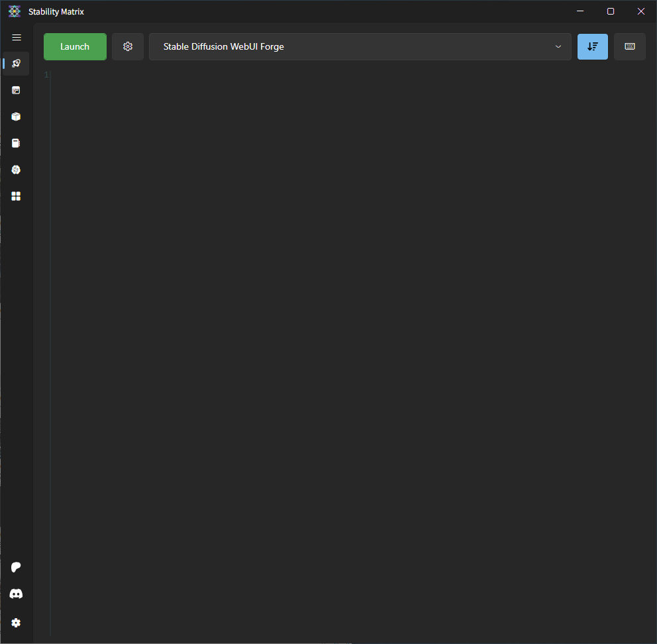
Task: Maximize the Stability Matrix window
Action: (611, 11)
